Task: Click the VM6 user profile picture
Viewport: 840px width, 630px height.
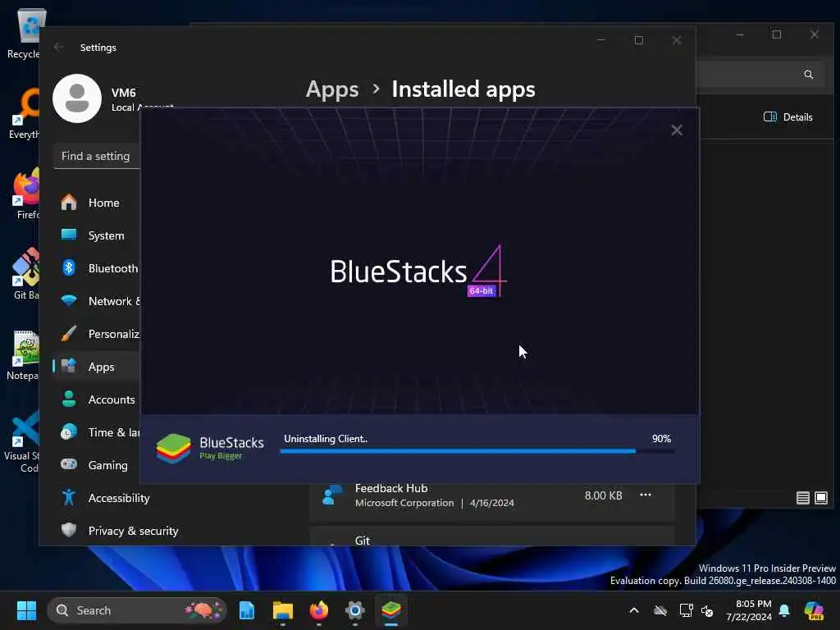Action: click(77, 98)
